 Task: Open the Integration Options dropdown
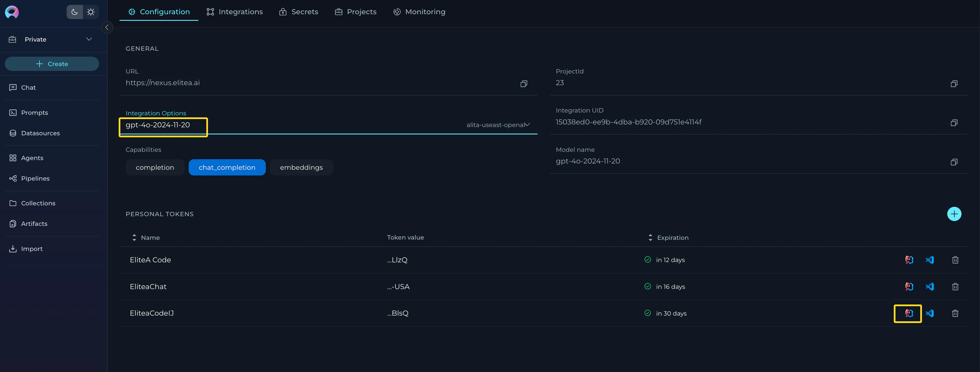tap(527, 125)
